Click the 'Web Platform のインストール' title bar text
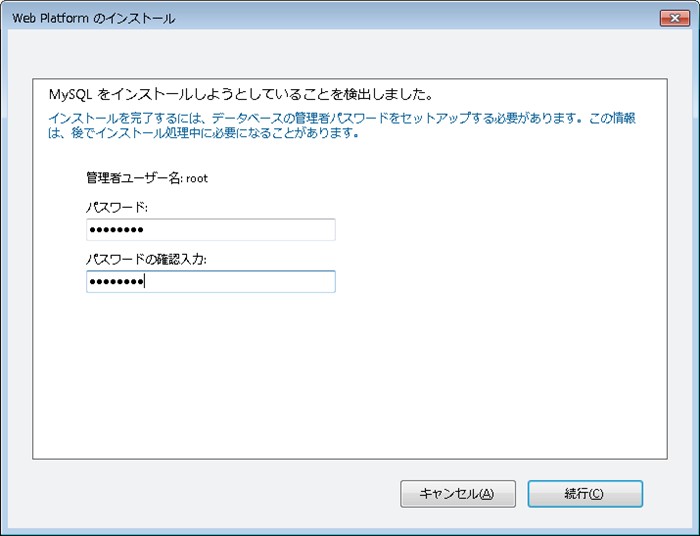700x536 pixels. pyautogui.click(x=93, y=18)
